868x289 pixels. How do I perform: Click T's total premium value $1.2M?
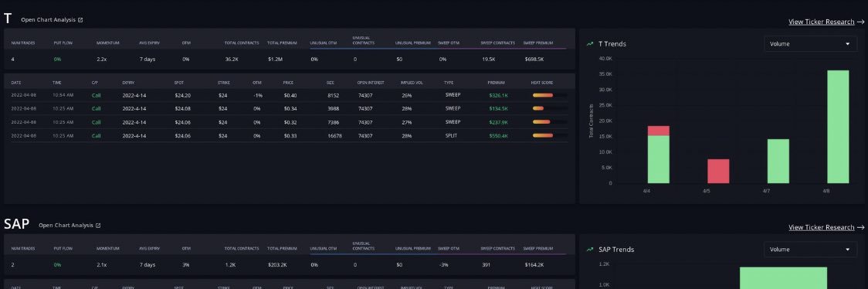275,59
